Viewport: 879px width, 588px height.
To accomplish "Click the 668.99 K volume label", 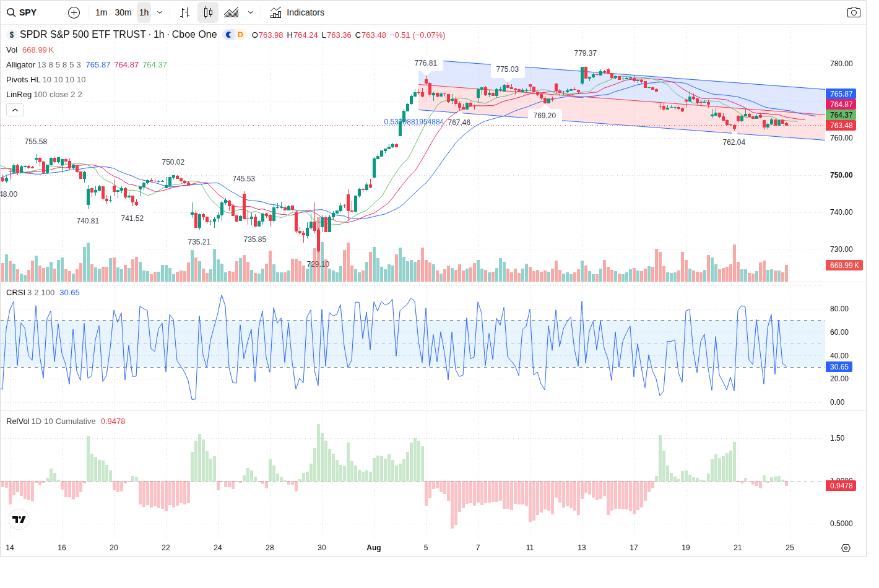I will [844, 266].
